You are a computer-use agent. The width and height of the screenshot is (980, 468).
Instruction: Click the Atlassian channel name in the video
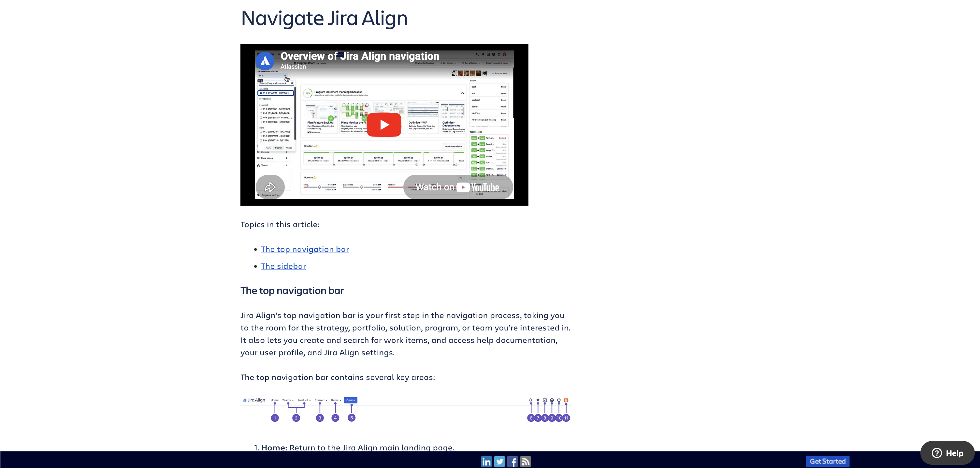tap(293, 66)
